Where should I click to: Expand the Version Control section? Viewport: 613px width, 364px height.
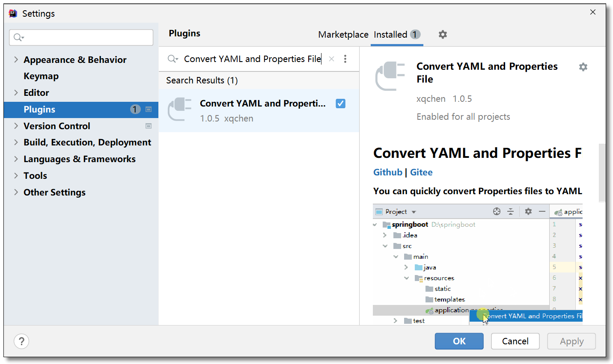click(16, 126)
